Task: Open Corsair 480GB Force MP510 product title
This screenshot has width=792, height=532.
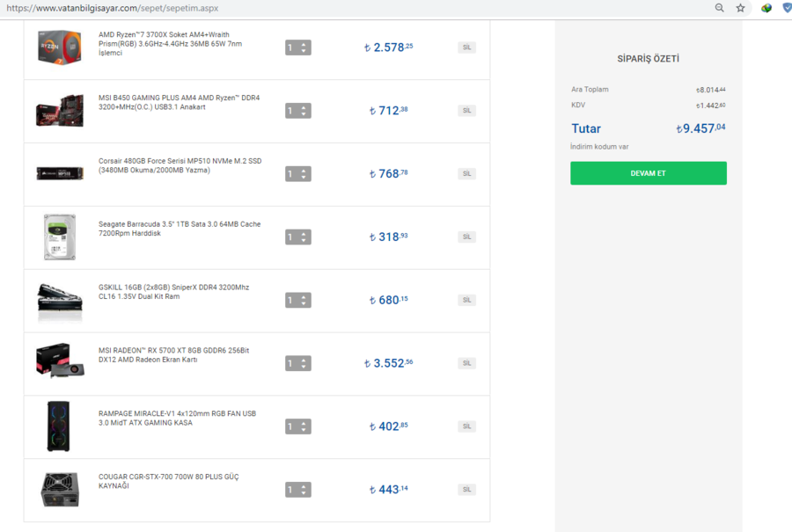Action: click(180, 165)
